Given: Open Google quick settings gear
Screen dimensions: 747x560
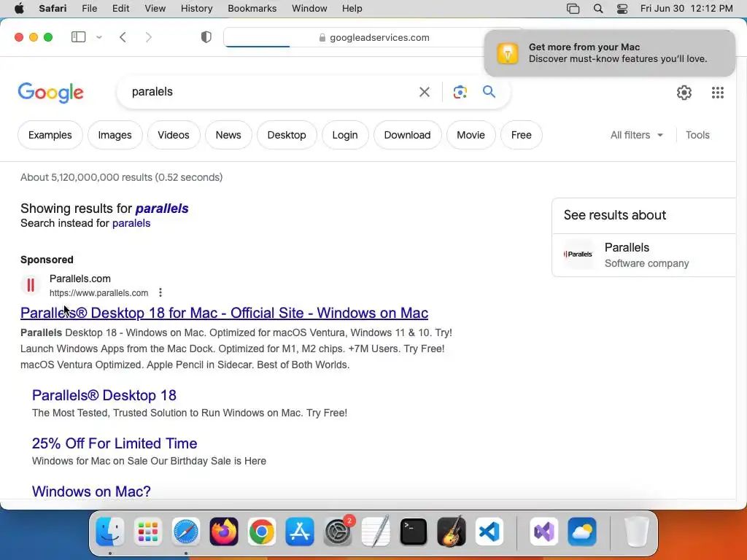Looking at the screenshot, I should coord(684,93).
